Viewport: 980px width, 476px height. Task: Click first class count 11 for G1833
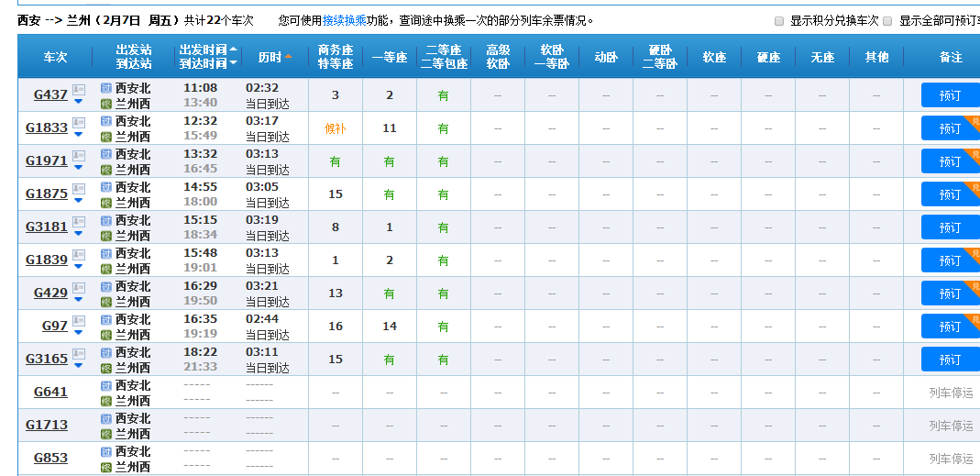point(390,128)
